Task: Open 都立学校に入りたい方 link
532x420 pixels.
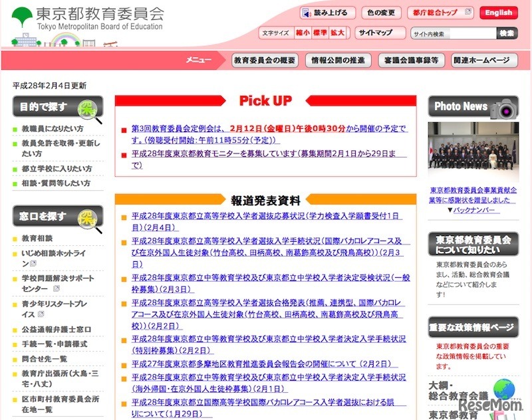Action: pos(57,169)
